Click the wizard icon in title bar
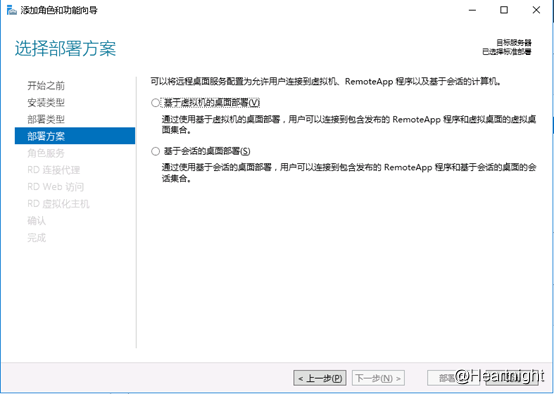 [x=12, y=10]
